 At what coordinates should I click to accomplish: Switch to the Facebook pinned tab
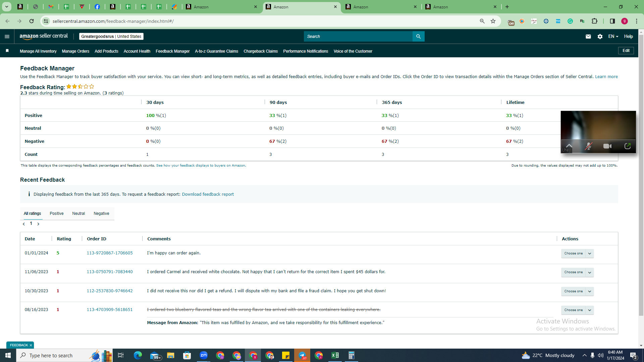(97, 7)
